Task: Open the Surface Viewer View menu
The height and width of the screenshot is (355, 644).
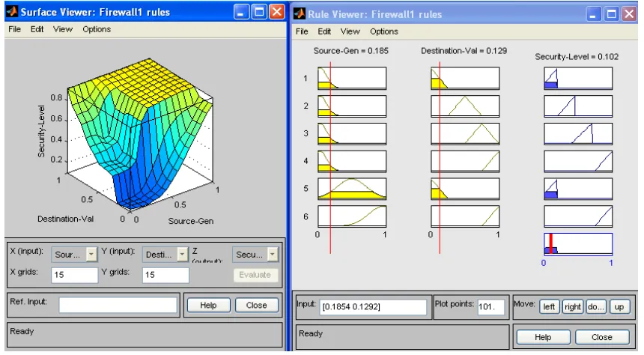Action: tap(62, 29)
